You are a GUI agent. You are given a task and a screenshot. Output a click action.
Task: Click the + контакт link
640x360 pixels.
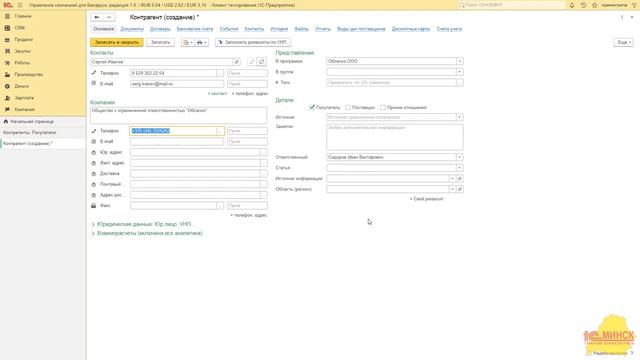(x=217, y=93)
